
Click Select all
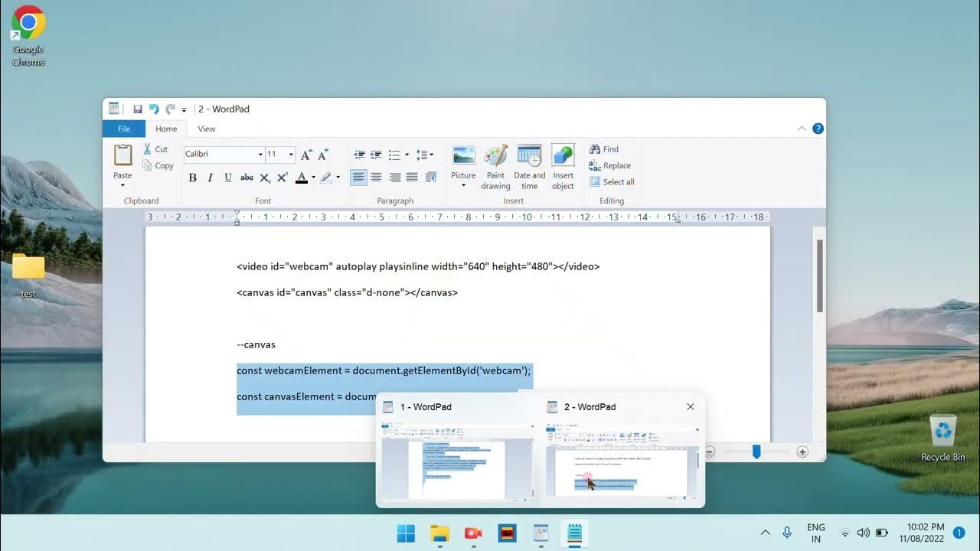(612, 182)
